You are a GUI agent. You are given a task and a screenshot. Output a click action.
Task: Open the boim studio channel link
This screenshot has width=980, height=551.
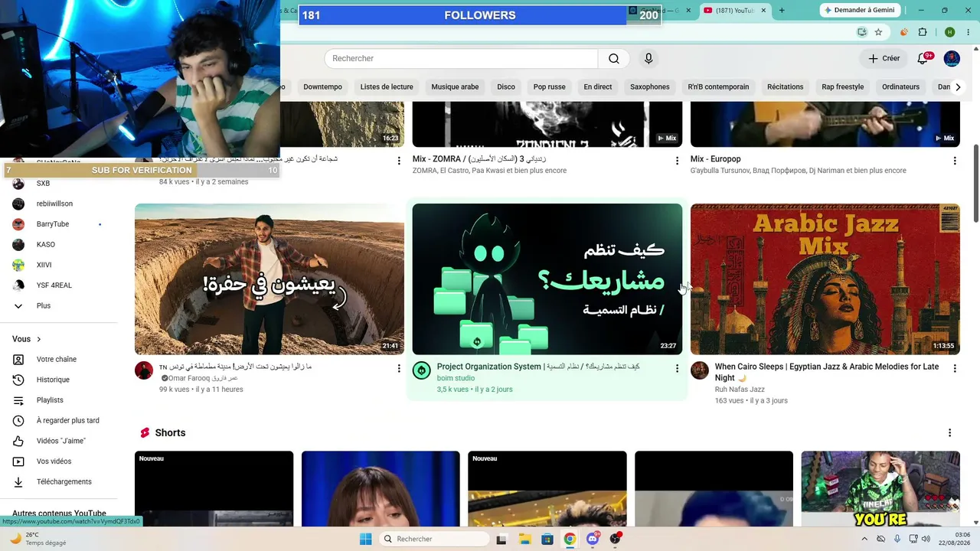click(x=456, y=378)
